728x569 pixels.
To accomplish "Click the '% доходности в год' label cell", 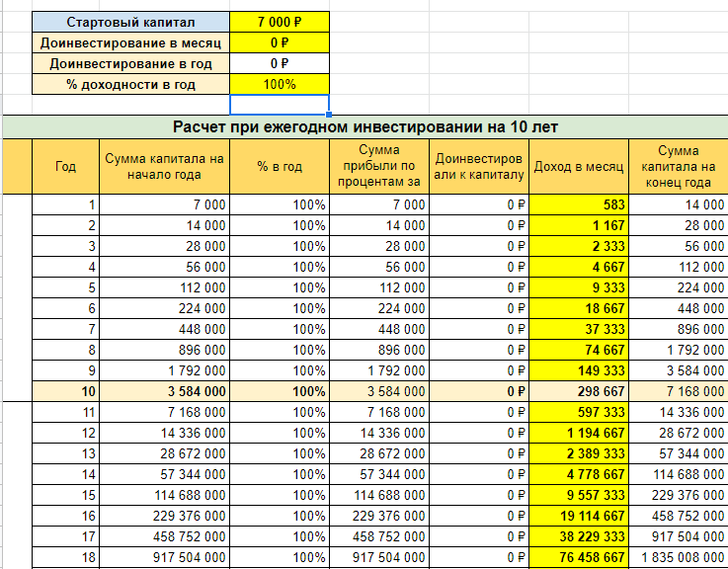I will coord(130,84).
